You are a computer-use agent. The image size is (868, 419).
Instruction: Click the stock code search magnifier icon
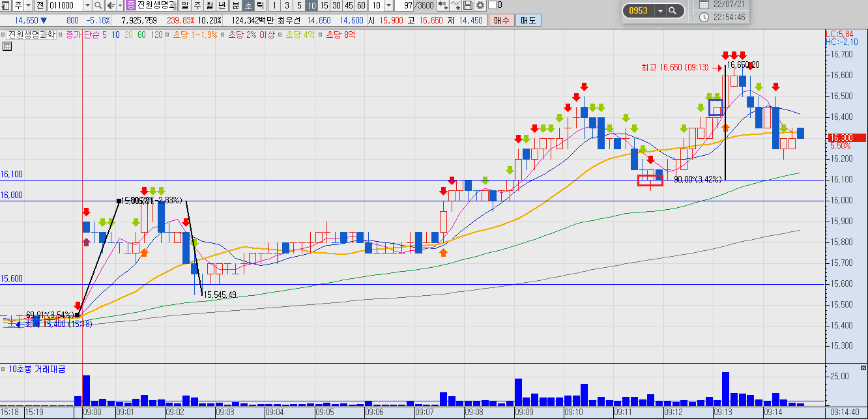click(x=98, y=5)
